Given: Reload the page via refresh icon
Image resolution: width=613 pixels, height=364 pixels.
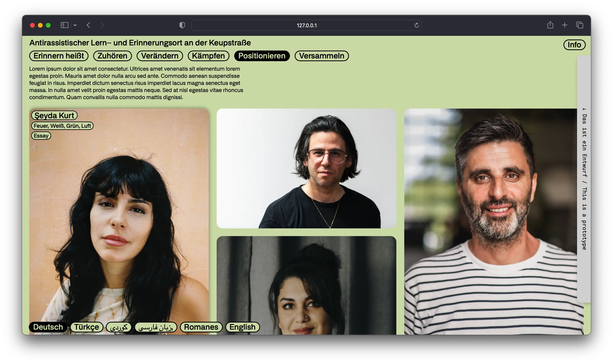Looking at the screenshot, I should coord(417,25).
